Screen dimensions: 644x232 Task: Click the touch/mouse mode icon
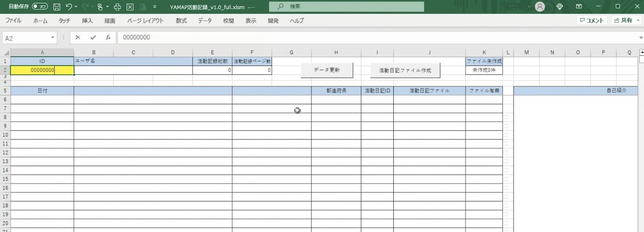100,7
